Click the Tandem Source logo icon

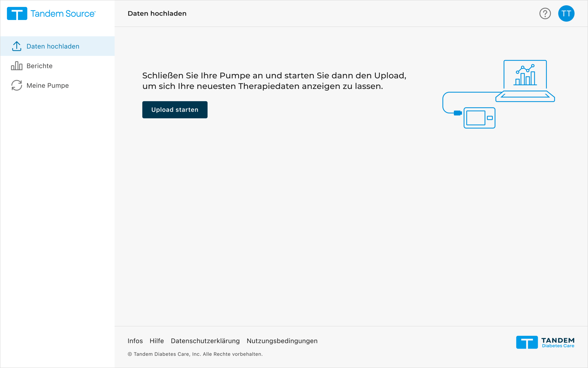pos(17,14)
